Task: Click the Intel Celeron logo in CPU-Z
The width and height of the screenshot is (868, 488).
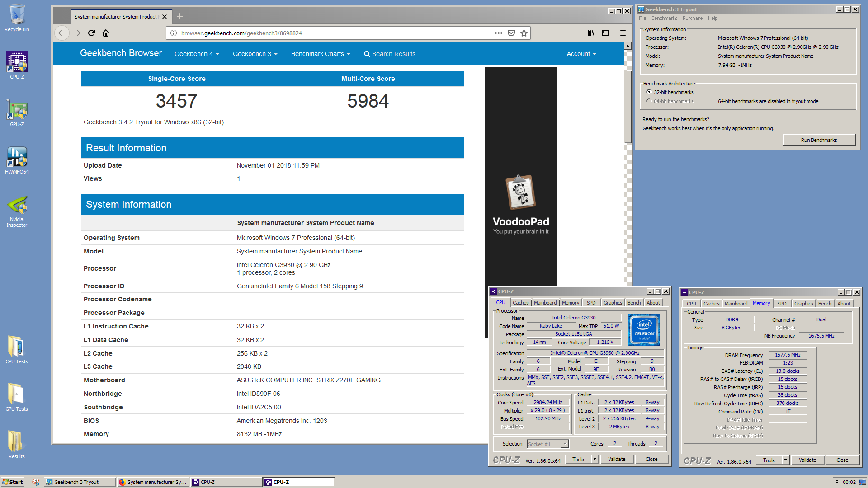Action: 644,330
